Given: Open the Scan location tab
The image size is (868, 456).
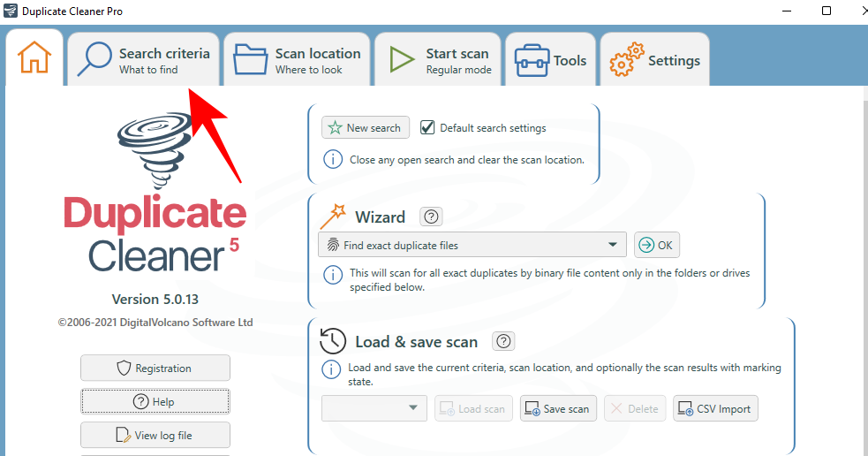Looking at the screenshot, I should (297, 59).
